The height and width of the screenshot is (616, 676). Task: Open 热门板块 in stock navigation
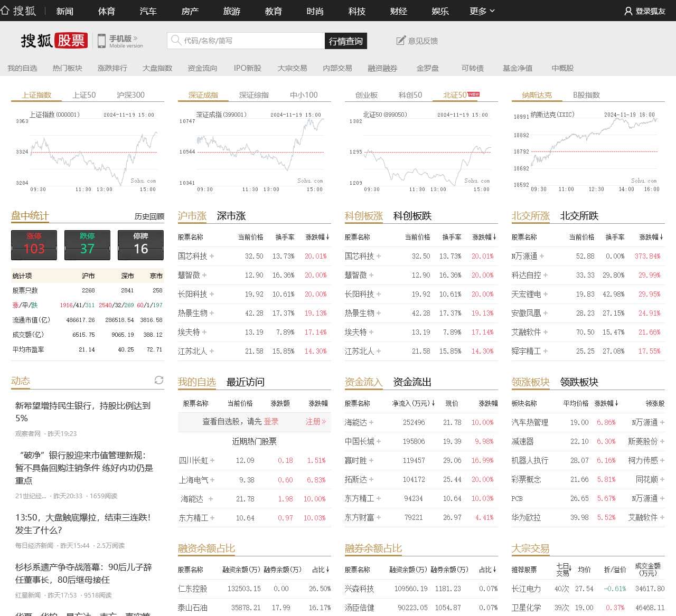(x=68, y=68)
